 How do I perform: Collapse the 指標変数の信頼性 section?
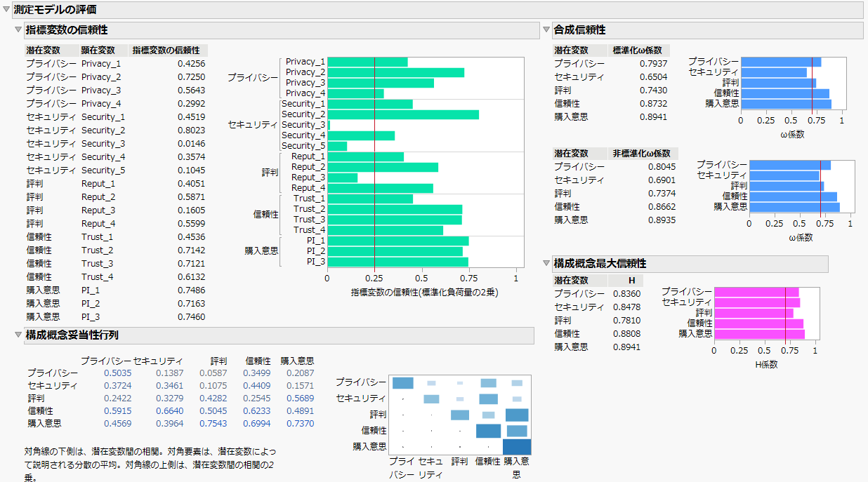(18, 30)
